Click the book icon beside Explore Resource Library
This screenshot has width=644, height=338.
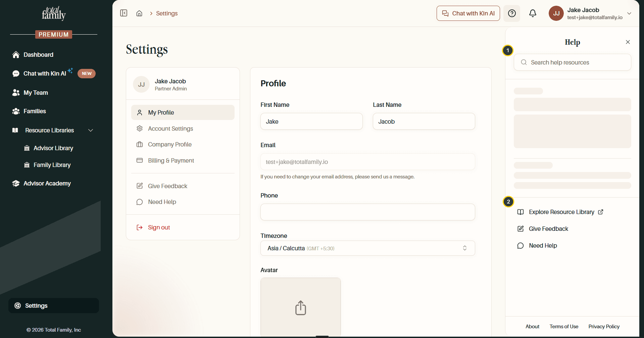click(521, 212)
